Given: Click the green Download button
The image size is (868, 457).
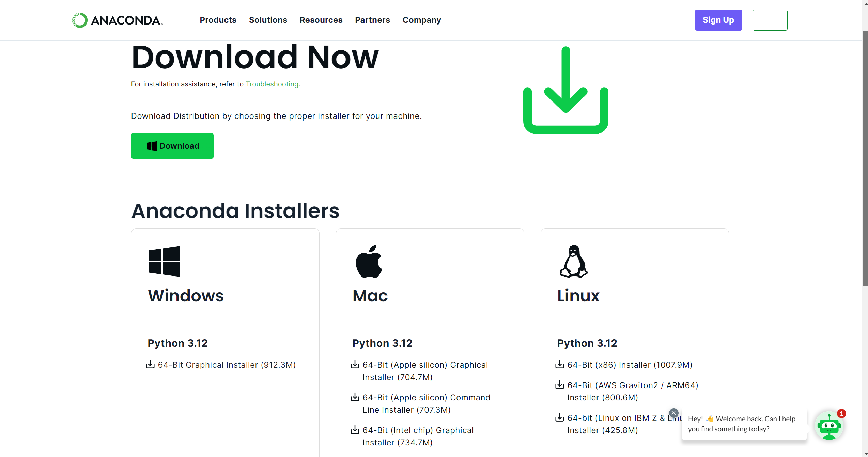Looking at the screenshot, I should pos(172,146).
